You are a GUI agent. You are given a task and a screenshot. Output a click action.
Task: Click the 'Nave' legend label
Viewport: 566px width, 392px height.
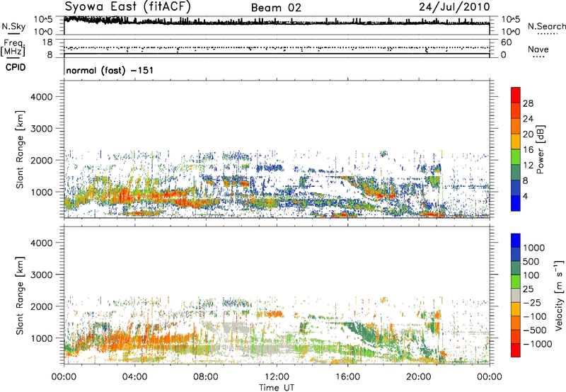click(x=538, y=49)
